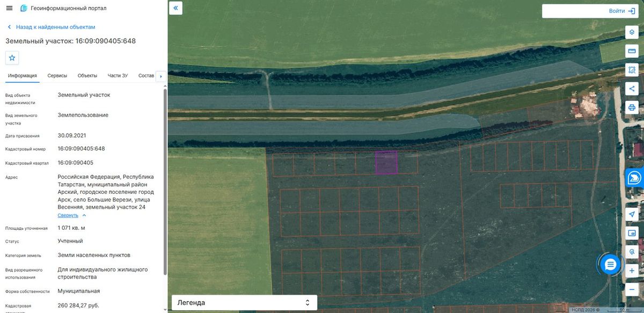Collapse the left info panel
Screen dimensions: 644x313
(175, 8)
